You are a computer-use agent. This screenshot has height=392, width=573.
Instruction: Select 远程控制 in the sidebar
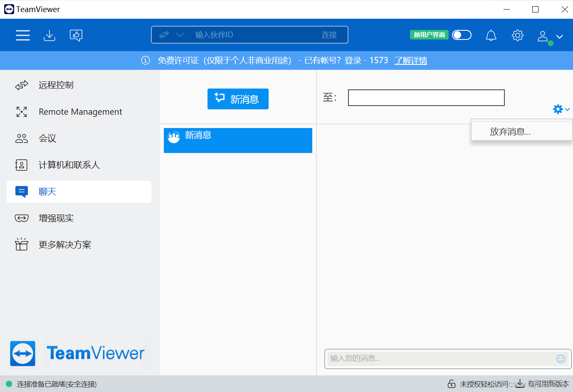click(79, 85)
